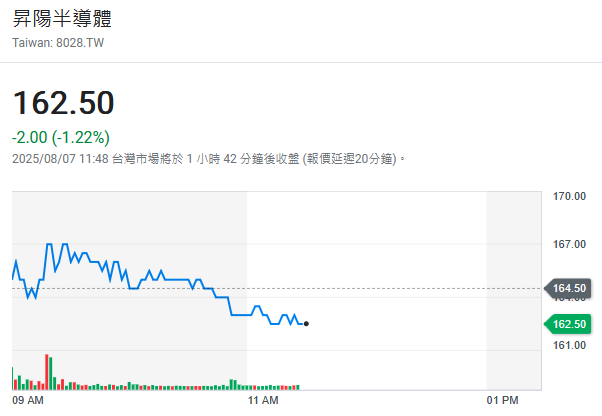The height and width of the screenshot is (416, 602).
Task: Click the 01 PM time axis label
Action: tap(502, 400)
